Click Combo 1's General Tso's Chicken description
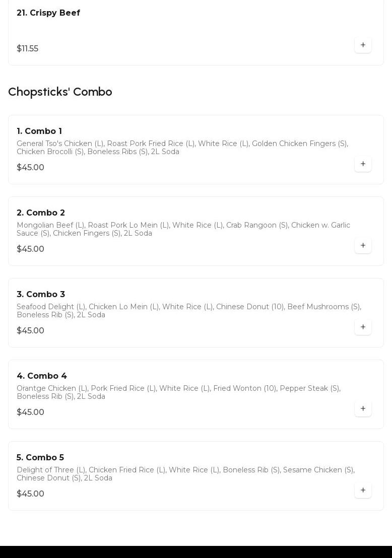The image size is (392, 558). (x=182, y=148)
